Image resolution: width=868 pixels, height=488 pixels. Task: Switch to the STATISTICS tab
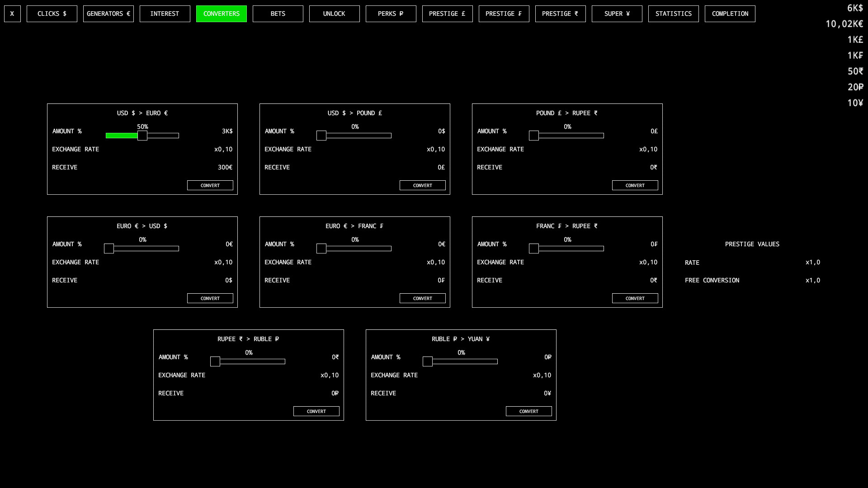tap(673, 14)
